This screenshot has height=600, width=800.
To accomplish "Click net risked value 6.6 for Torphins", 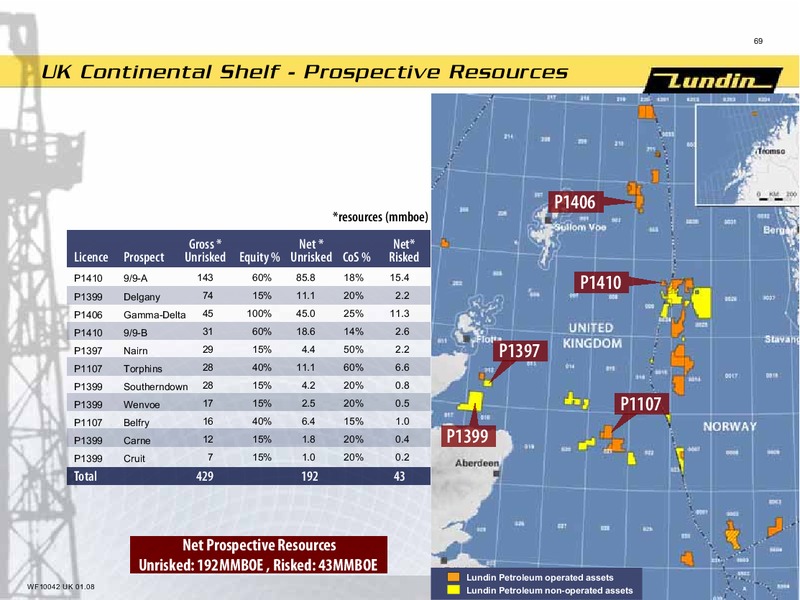I will tap(402, 367).
